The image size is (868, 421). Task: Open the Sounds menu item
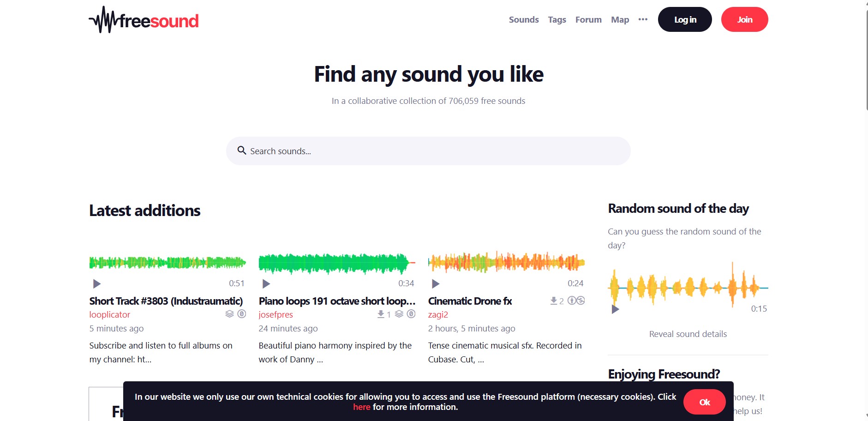[x=523, y=20]
